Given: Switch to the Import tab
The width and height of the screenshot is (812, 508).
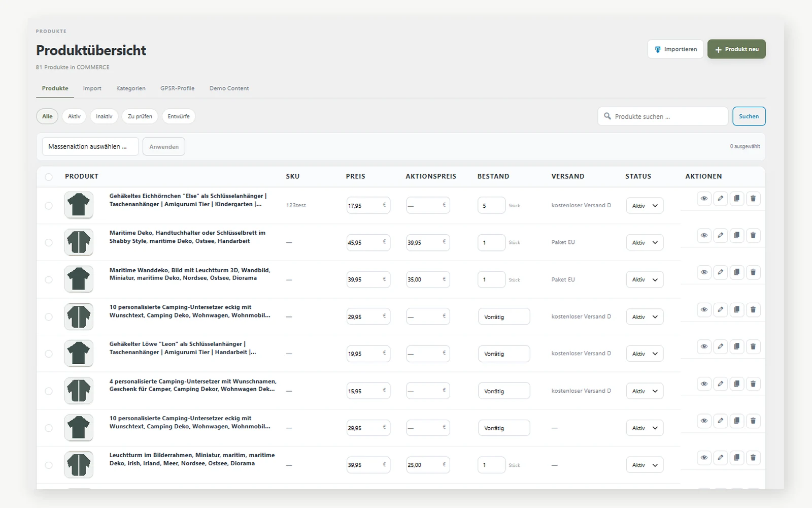Looking at the screenshot, I should (92, 88).
